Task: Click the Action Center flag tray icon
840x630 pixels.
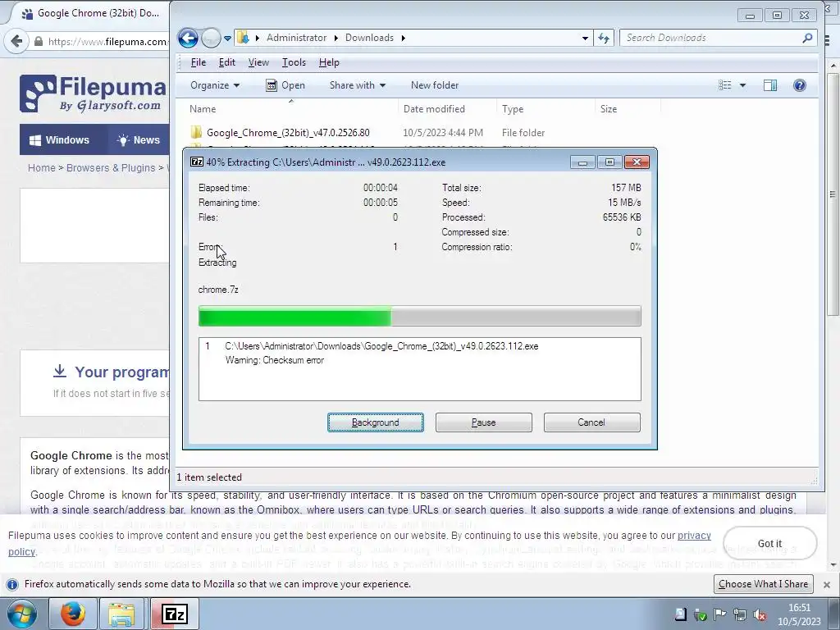Action: coord(720,614)
